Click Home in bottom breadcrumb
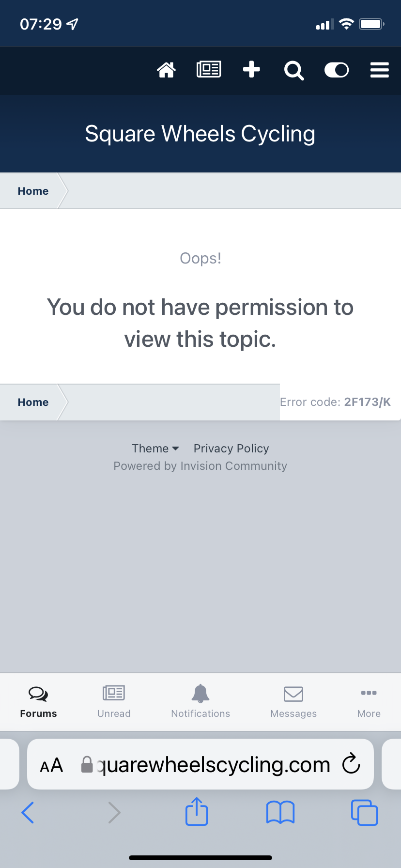 tap(33, 403)
